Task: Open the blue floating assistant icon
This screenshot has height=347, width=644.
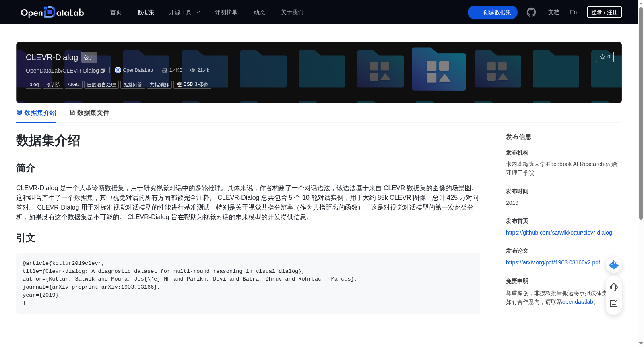Action: (x=614, y=265)
